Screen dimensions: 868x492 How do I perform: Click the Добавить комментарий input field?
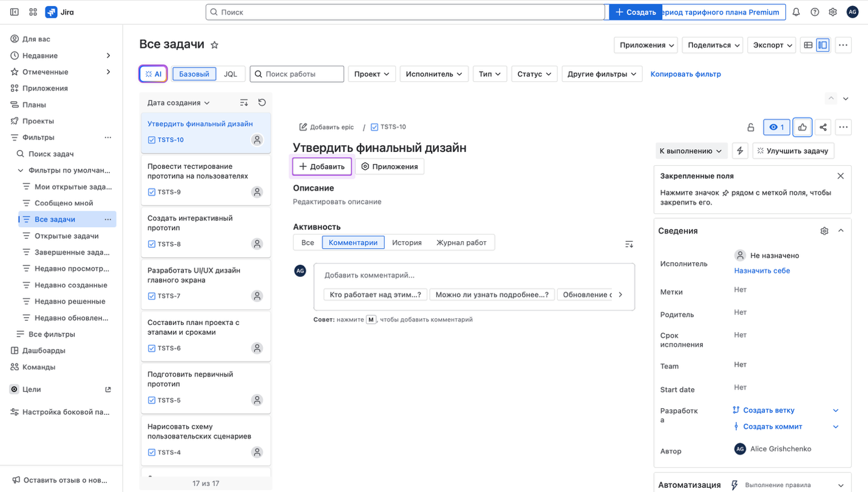473,275
